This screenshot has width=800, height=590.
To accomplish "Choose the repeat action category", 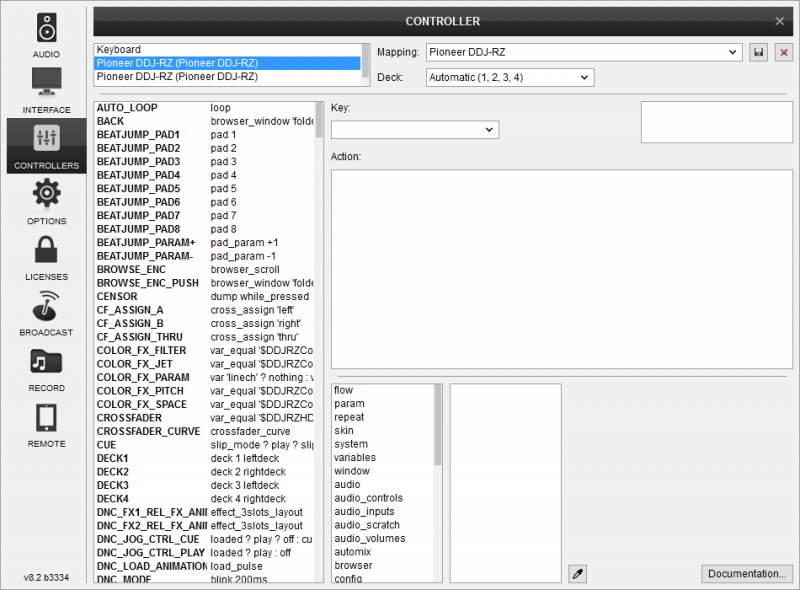I will click(x=383, y=417).
